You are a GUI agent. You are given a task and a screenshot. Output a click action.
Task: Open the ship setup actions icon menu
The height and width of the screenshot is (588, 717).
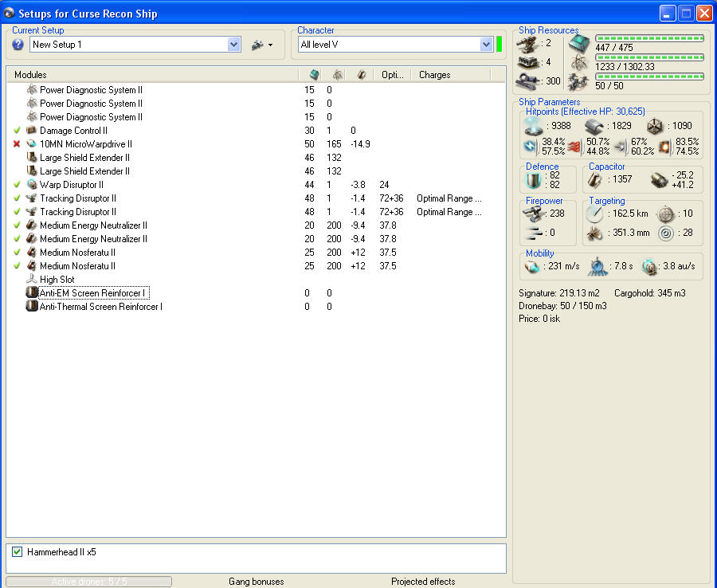click(261, 45)
